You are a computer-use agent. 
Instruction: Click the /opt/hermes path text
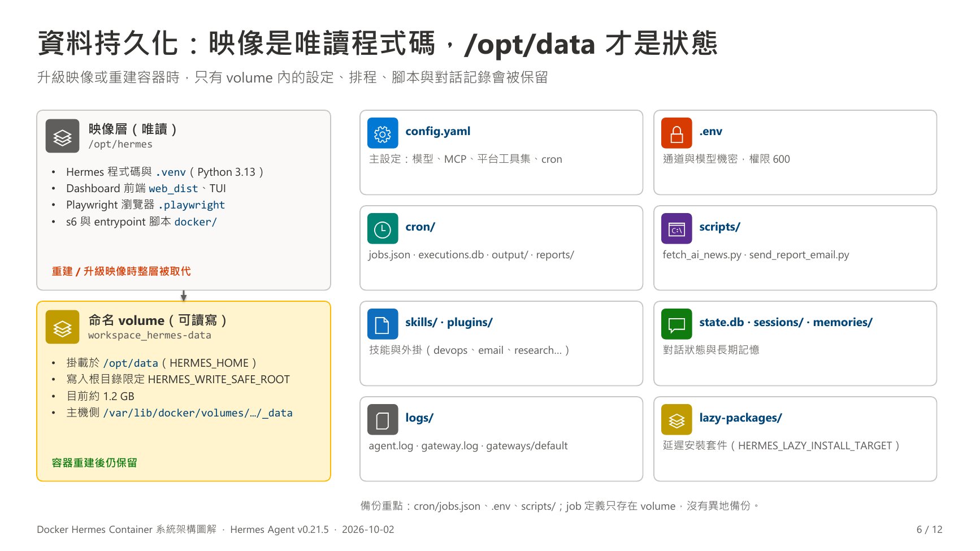(120, 145)
